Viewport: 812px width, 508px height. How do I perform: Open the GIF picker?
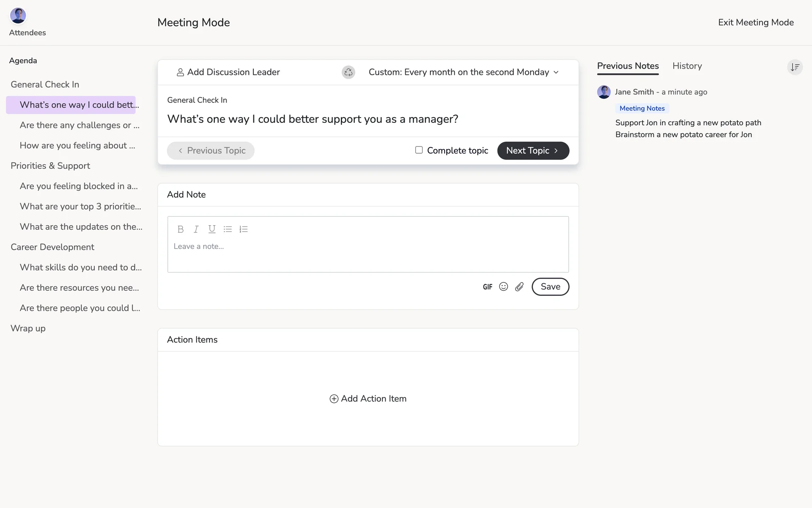click(488, 287)
